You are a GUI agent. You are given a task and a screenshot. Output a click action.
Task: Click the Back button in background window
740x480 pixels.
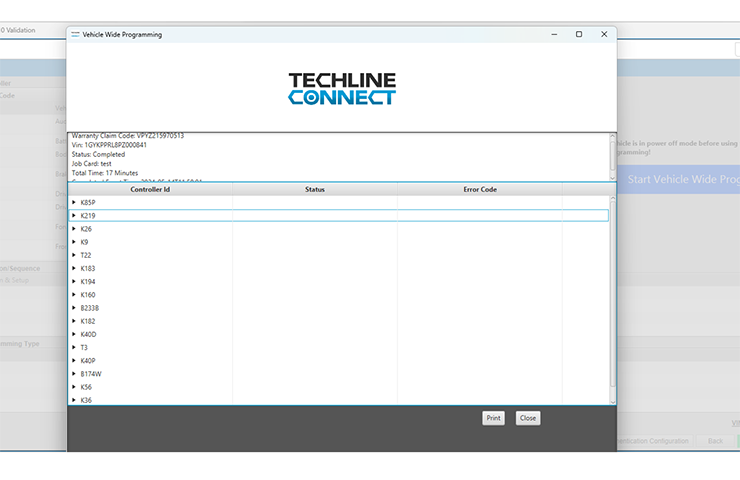click(715, 441)
